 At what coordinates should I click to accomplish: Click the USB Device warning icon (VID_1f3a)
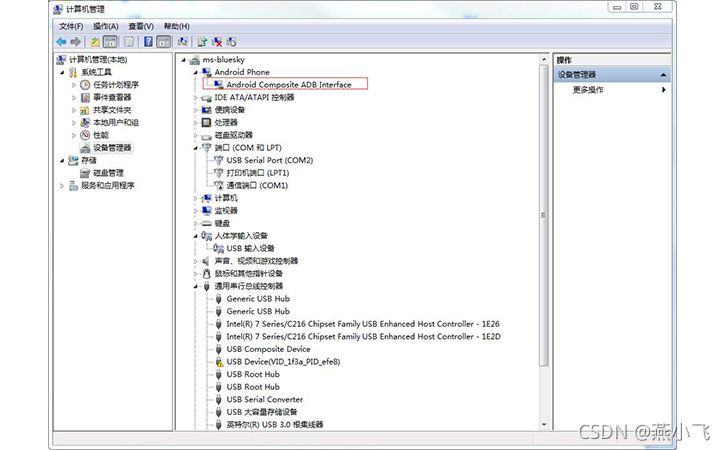(x=219, y=362)
